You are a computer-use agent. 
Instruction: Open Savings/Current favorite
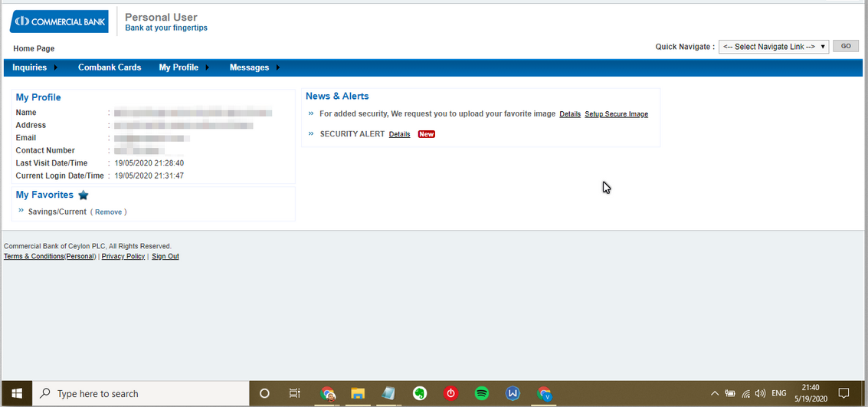pos(57,212)
